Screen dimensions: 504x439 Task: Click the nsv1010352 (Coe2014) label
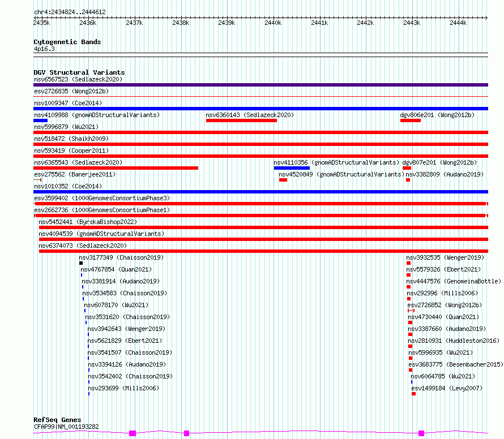[68, 186]
